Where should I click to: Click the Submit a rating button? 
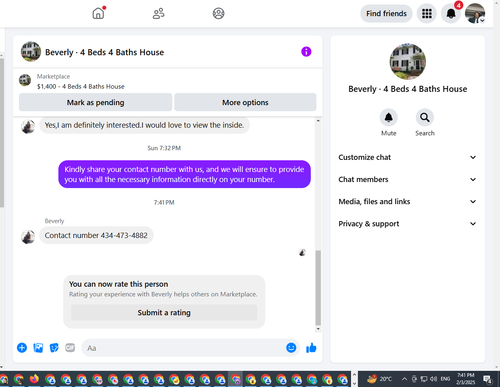point(164,313)
